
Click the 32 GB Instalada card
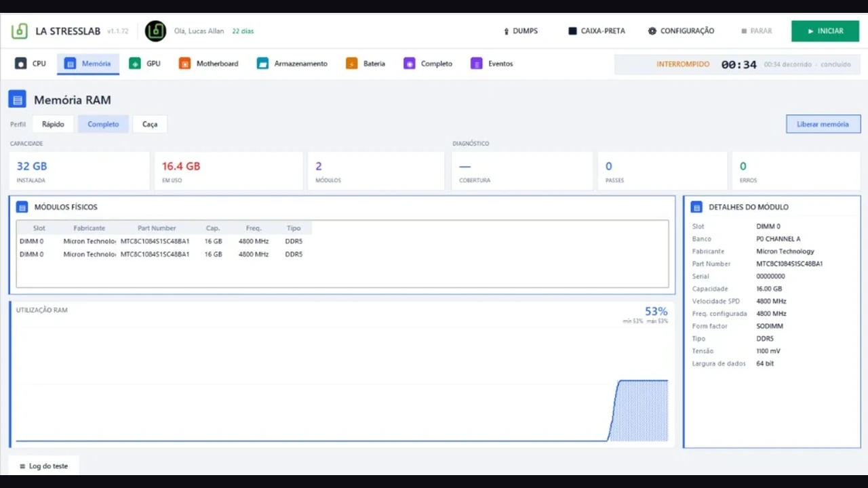click(x=79, y=171)
